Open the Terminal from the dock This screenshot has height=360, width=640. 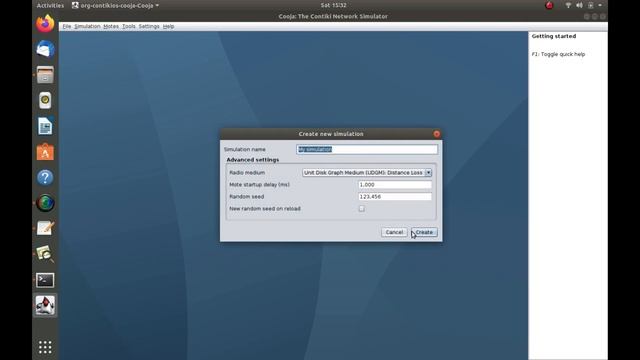45,280
